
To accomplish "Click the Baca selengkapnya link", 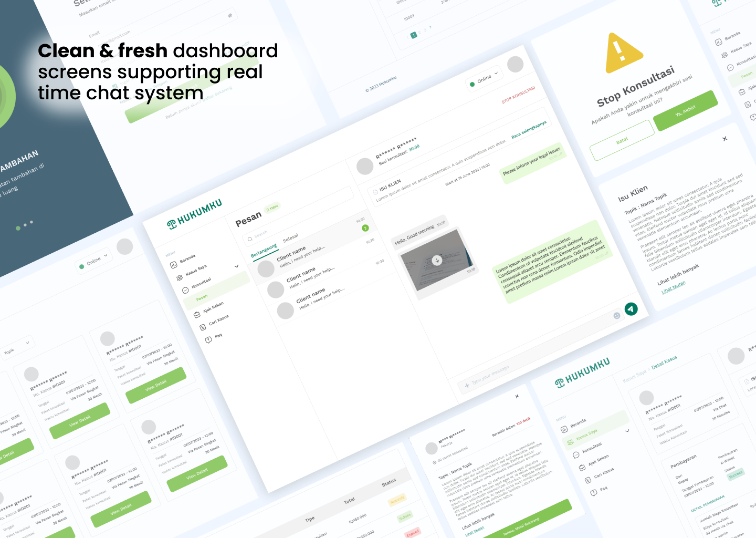I will point(529,129).
